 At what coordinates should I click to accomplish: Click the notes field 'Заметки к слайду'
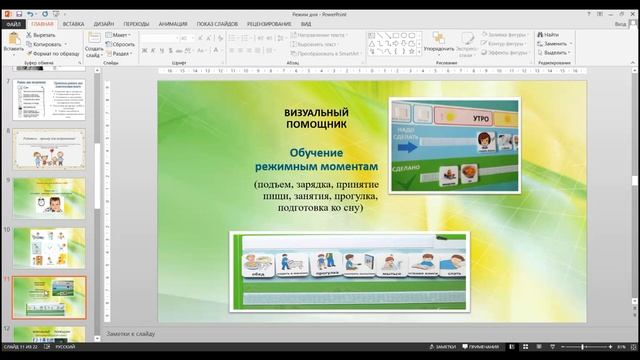[x=131, y=333]
